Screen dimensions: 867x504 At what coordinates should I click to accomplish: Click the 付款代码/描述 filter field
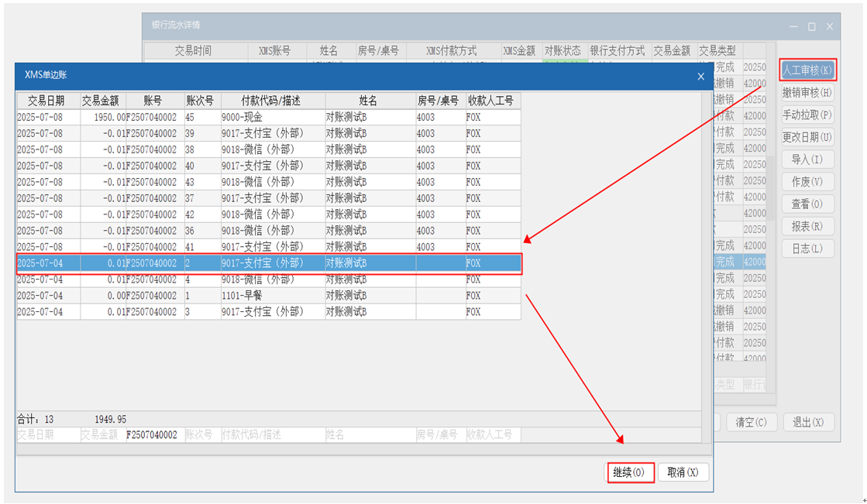[273, 435]
